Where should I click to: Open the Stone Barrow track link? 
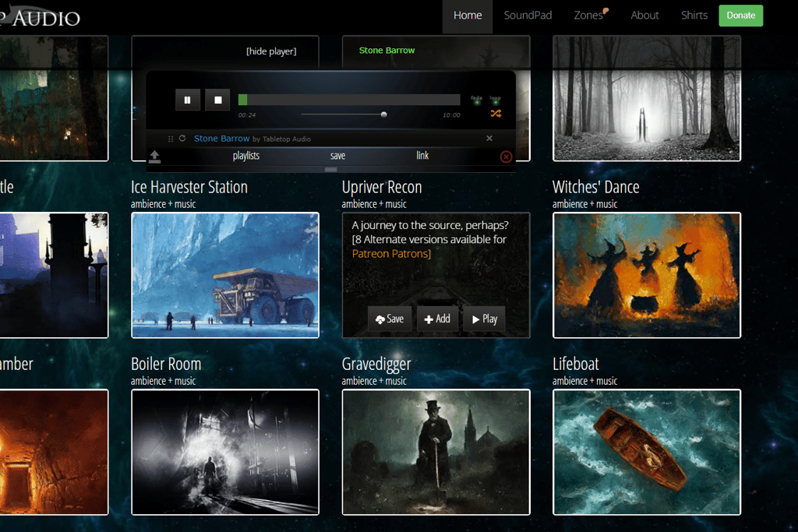(x=222, y=139)
